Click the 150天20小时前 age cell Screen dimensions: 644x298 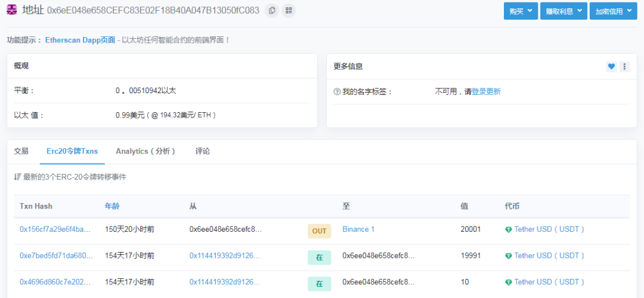coord(130,229)
